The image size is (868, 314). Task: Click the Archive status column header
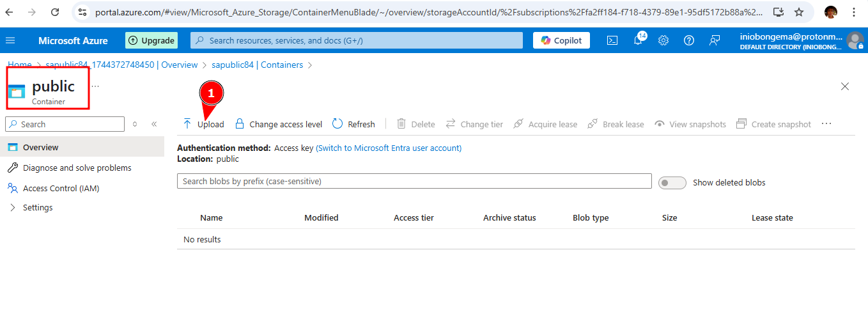[x=509, y=217]
